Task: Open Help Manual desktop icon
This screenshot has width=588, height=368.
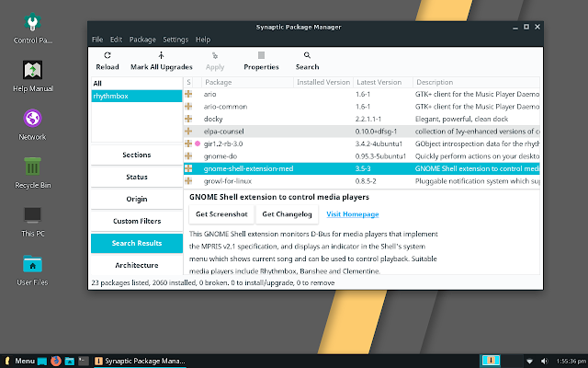Action: coord(33,76)
